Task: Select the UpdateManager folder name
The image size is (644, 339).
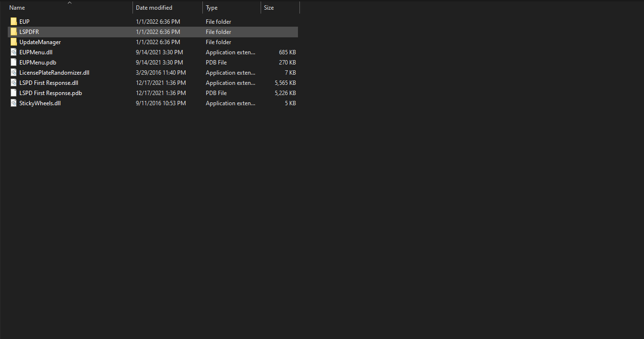Action: tap(40, 42)
